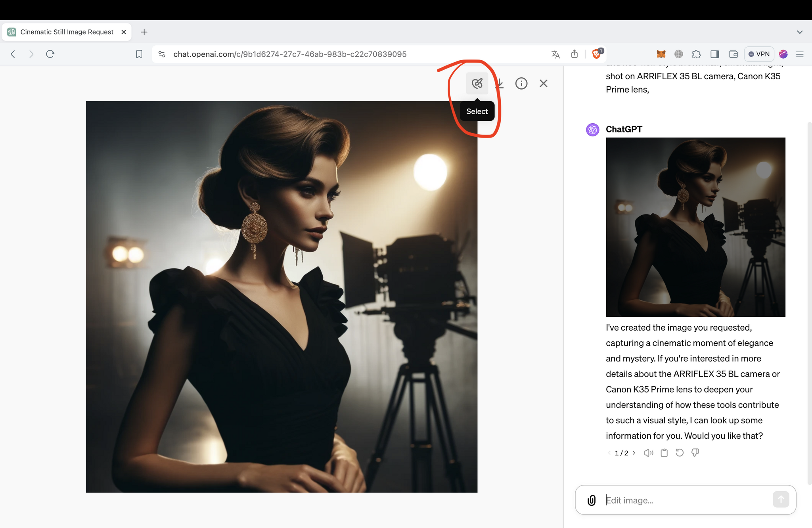Click the Thumbs Down icon on the response
This screenshot has width=812, height=528.
696,453
